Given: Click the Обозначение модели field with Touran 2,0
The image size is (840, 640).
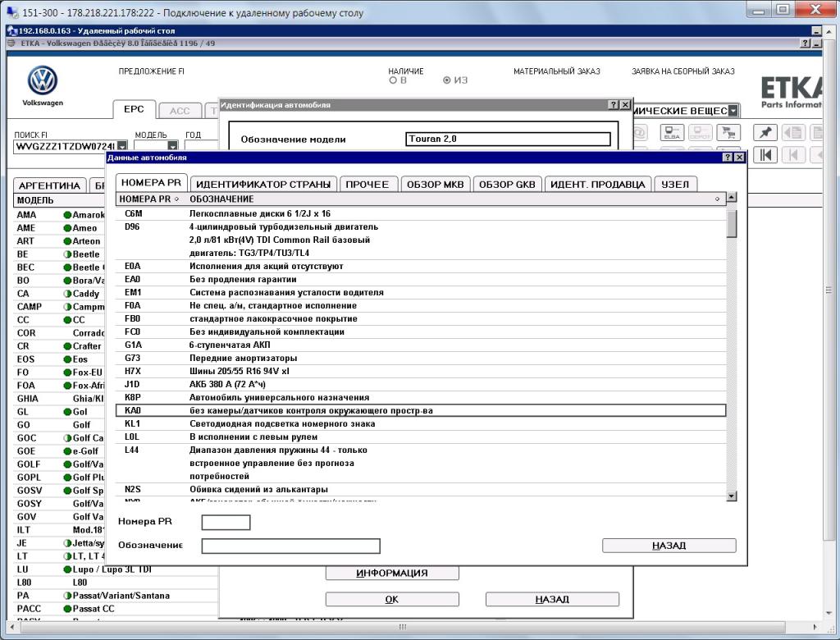Looking at the screenshot, I should (508, 139).
